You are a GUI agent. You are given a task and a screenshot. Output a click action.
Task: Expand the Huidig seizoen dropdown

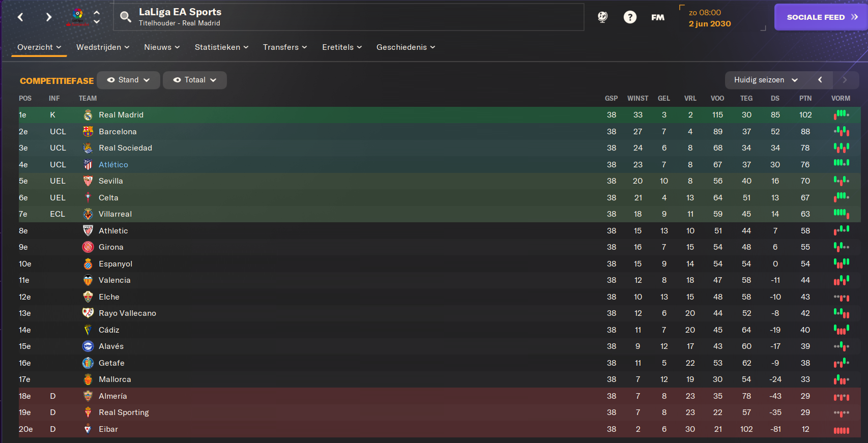pyautogui.click(x=766, y=80)
